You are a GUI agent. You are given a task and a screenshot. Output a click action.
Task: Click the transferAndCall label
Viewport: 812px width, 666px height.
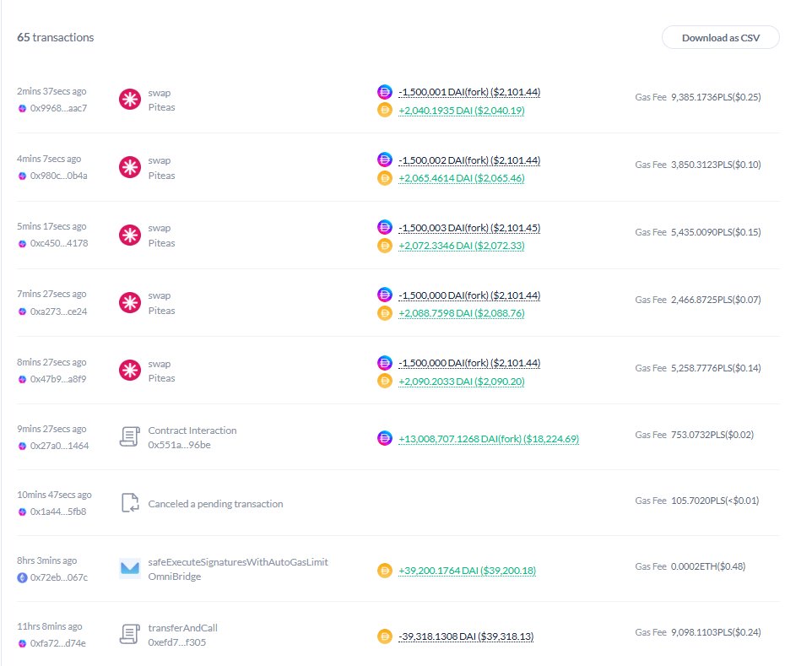183,628
